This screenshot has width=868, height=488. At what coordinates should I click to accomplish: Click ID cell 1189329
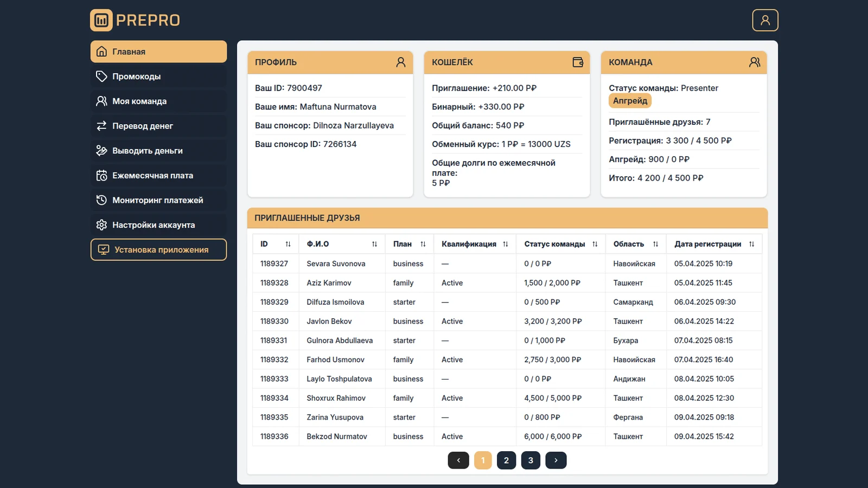coord(275,302)
